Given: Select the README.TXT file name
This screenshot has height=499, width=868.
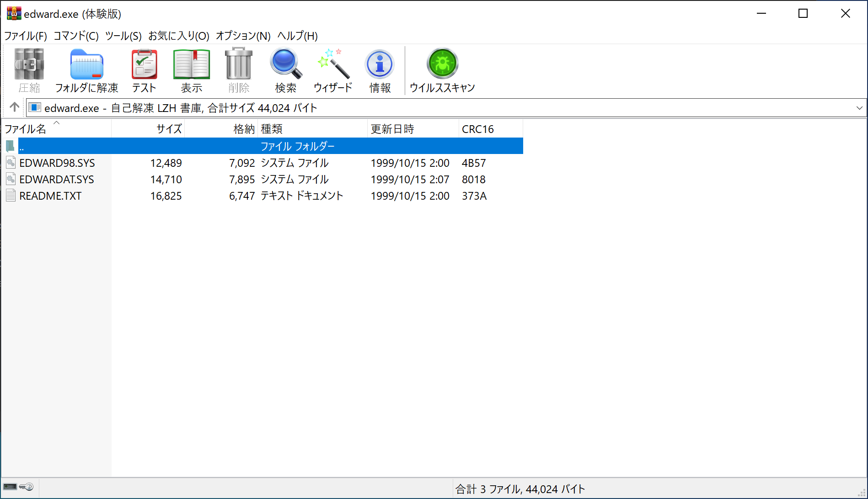Looking at the screenshot, I should (x=50, y=196).
